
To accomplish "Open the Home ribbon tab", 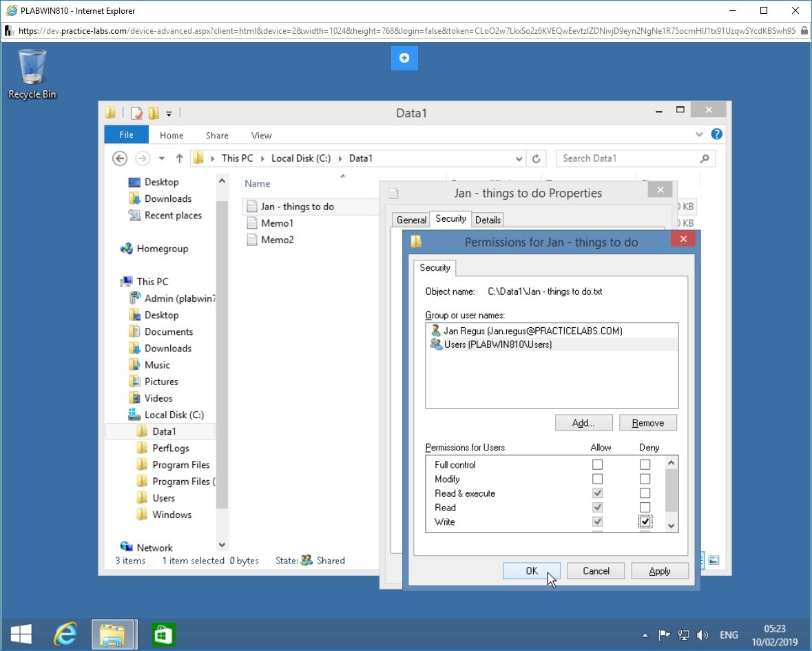I will click(x=171, y=135).
